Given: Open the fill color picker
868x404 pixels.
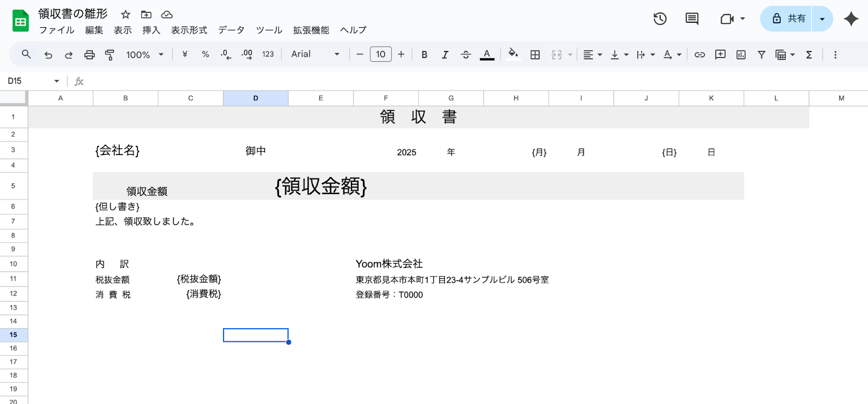Looking at the screenshot, I should [x=513, y=54].
